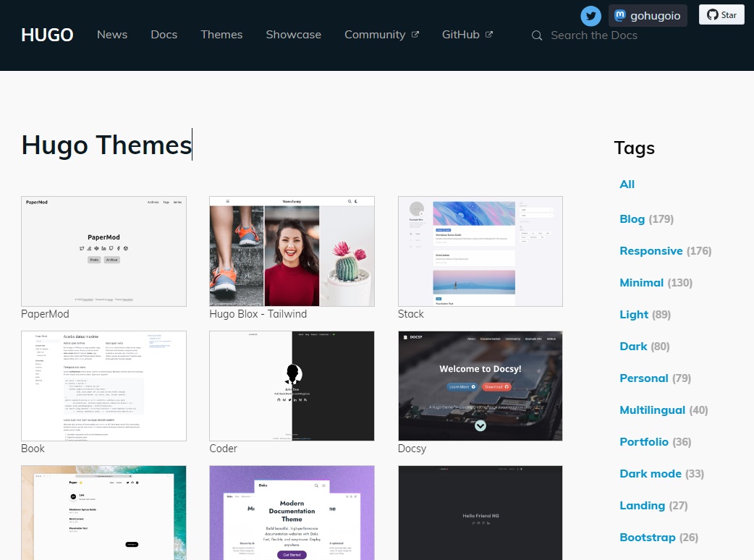Click the Coder theme title text
754x560 pixels.
(x=223, y=449)
